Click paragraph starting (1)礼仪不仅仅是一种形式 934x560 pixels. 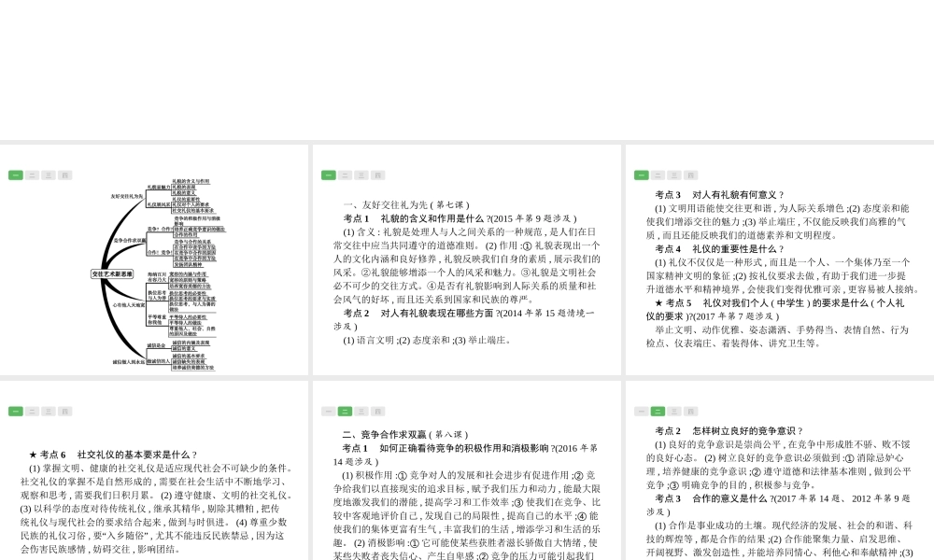(x=782, y=275)
